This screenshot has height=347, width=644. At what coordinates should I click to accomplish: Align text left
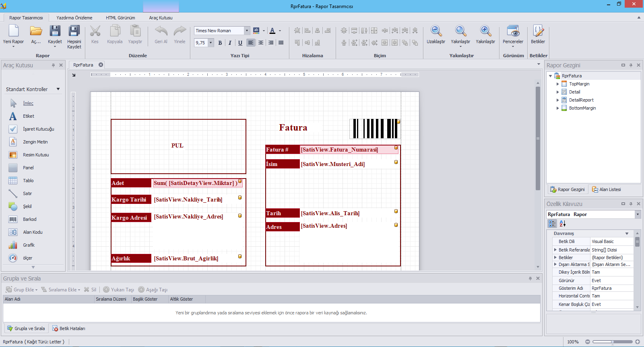[251, 43]
